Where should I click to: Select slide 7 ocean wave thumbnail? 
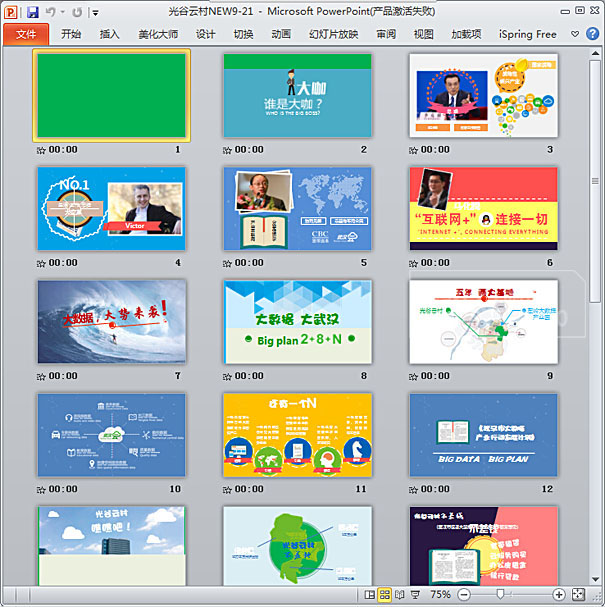[x=111, y=321]
